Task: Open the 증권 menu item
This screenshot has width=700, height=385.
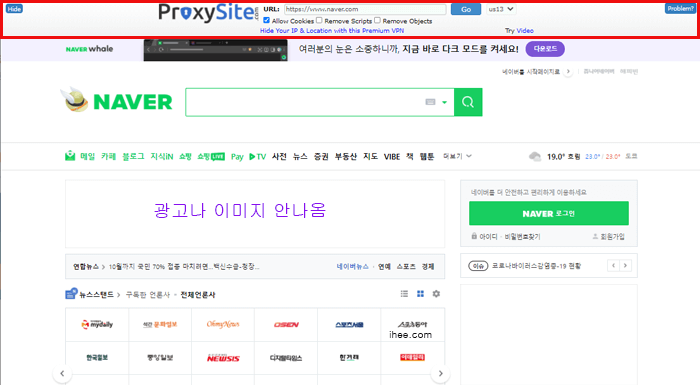Action: point(321,156)
